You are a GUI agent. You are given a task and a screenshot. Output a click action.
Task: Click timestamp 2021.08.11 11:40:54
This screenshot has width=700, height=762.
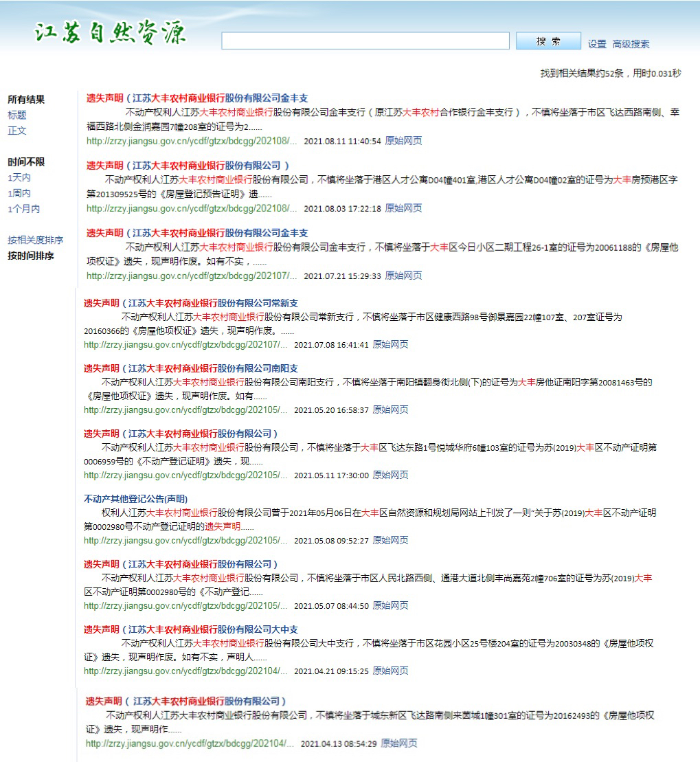tap(343, 142)
